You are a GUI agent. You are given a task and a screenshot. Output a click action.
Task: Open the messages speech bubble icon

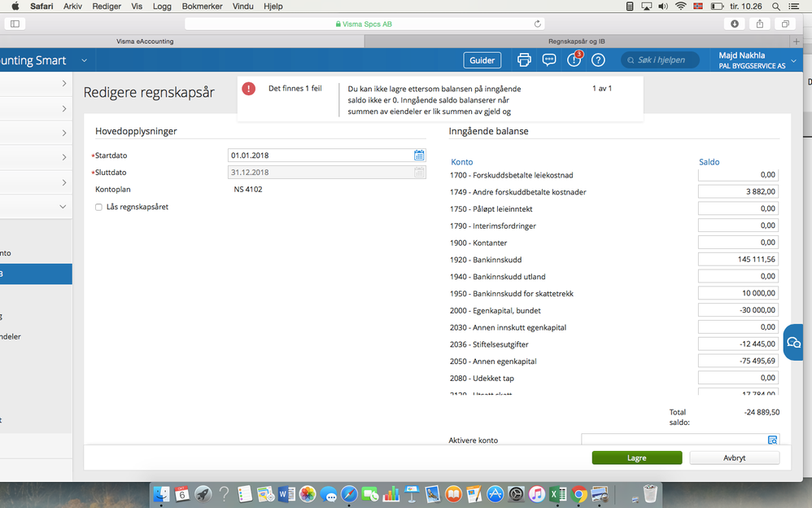[x=549, y=60]
